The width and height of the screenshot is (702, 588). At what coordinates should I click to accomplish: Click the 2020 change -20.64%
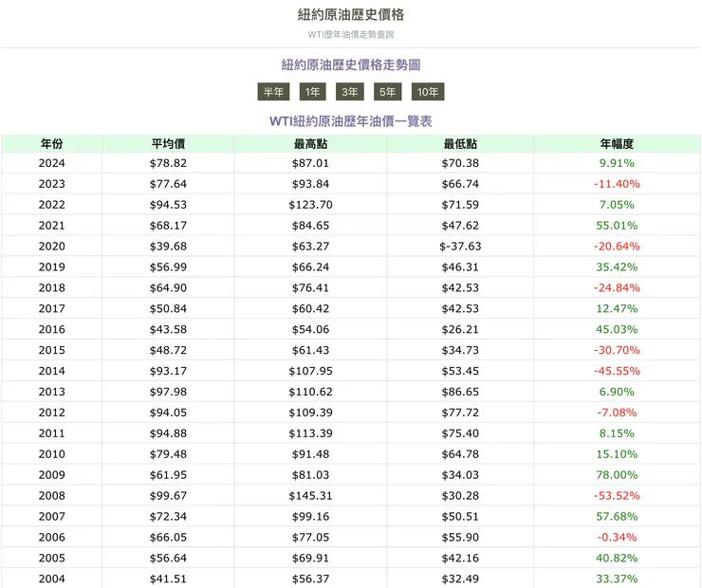(x=617, y=247)
